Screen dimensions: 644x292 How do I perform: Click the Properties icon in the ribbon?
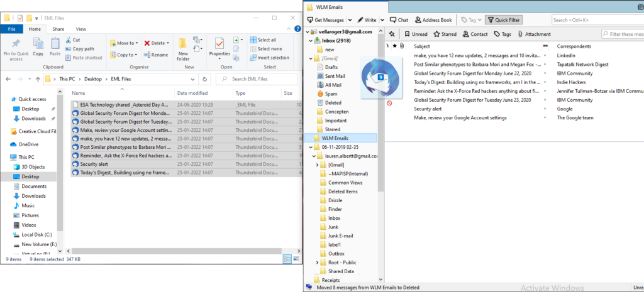(x=219, y=45)
